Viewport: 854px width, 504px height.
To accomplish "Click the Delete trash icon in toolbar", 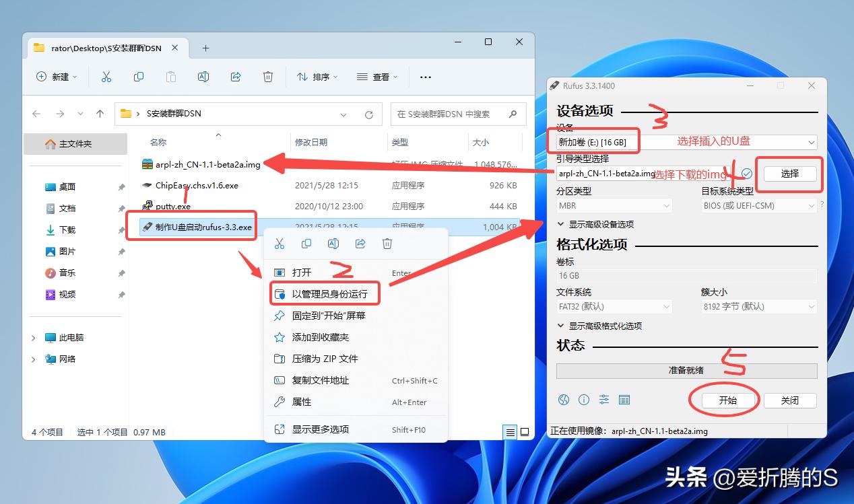I will [268, 77].
